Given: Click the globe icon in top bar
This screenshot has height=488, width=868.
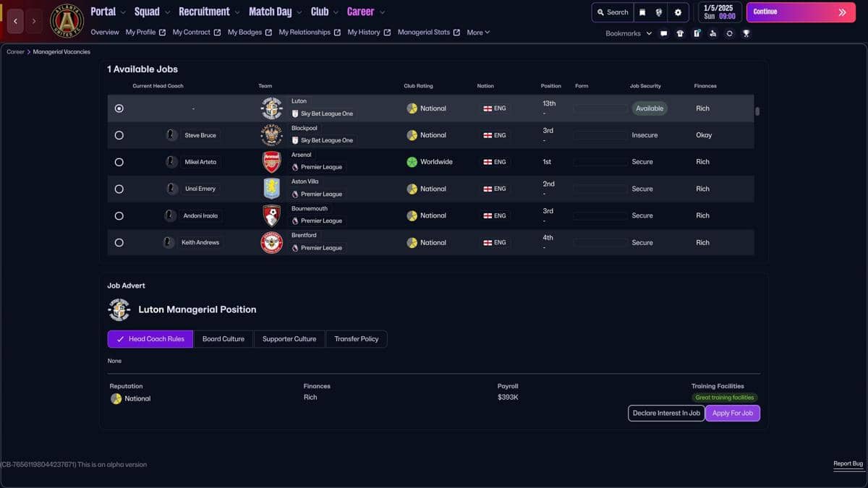Looking at the screenshot, I should 659,12.
